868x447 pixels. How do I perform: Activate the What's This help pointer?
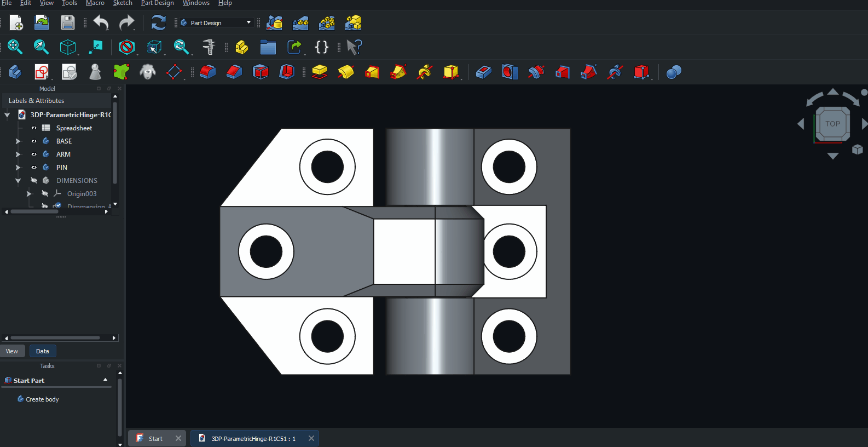tap(354, 47)
